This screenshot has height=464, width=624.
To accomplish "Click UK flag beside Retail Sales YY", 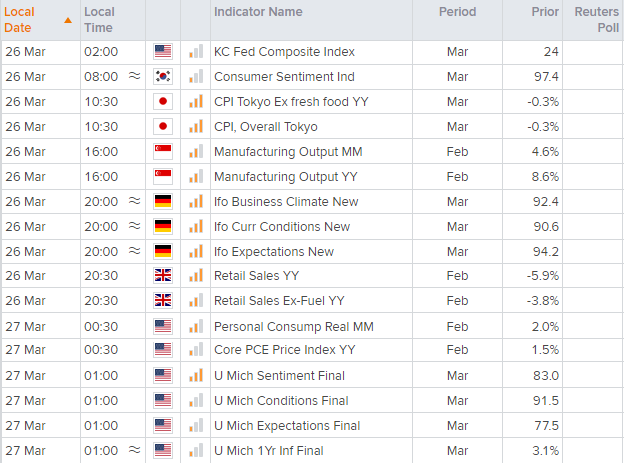I will (163, 276).
